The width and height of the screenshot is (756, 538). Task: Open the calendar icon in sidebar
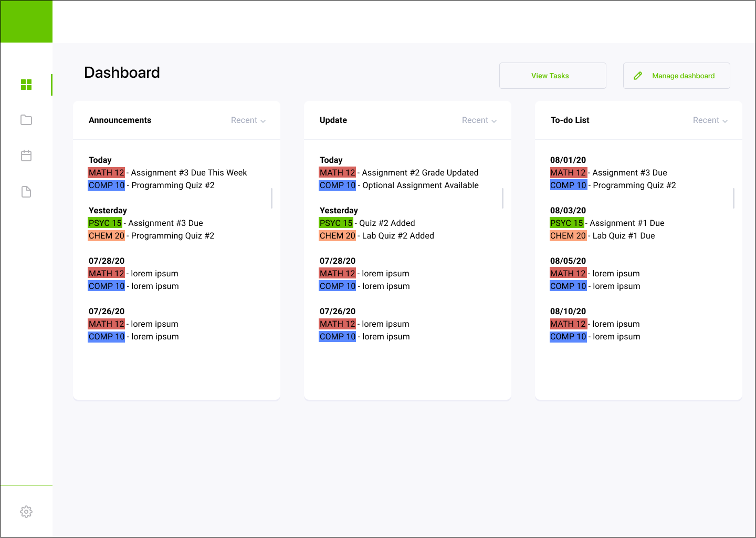click(x=26, y=156)
